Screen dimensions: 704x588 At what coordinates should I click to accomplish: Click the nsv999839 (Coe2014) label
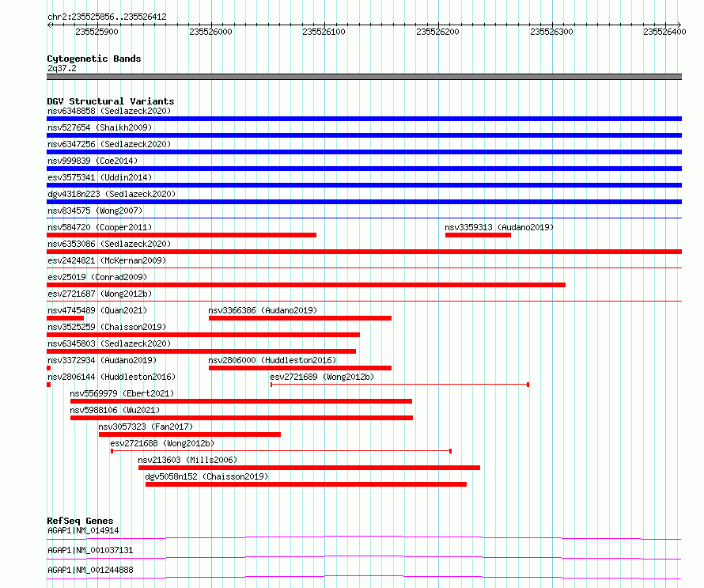click(x=93, y=161)
